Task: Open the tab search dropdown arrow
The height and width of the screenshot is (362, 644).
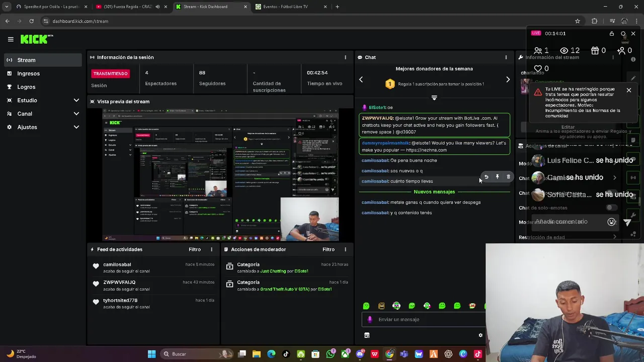Action: [x=6, y=7]
